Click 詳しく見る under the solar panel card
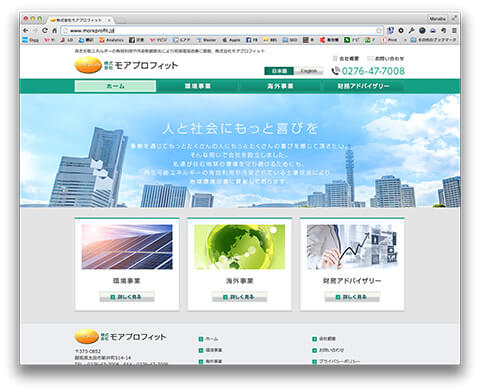This screenshot has height=392, width=480. (127, 297)
